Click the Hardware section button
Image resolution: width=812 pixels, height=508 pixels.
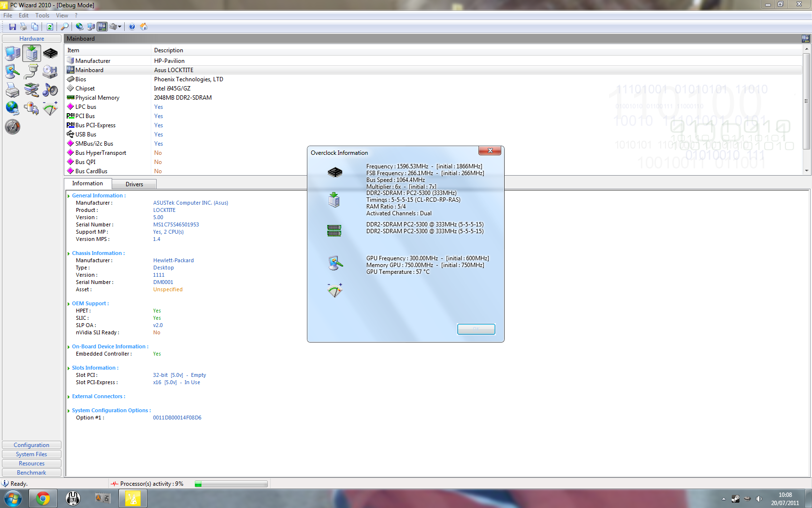coord(32,39)
